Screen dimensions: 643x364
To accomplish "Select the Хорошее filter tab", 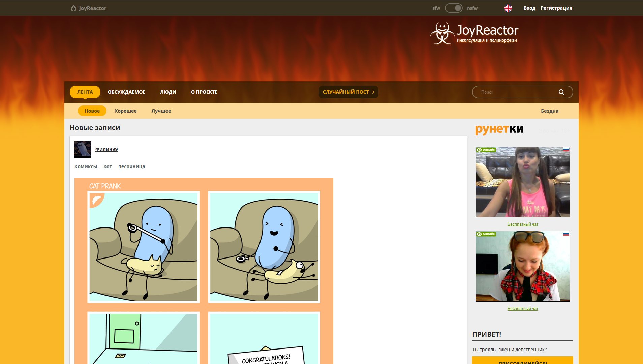I will [x=125, y=111].
